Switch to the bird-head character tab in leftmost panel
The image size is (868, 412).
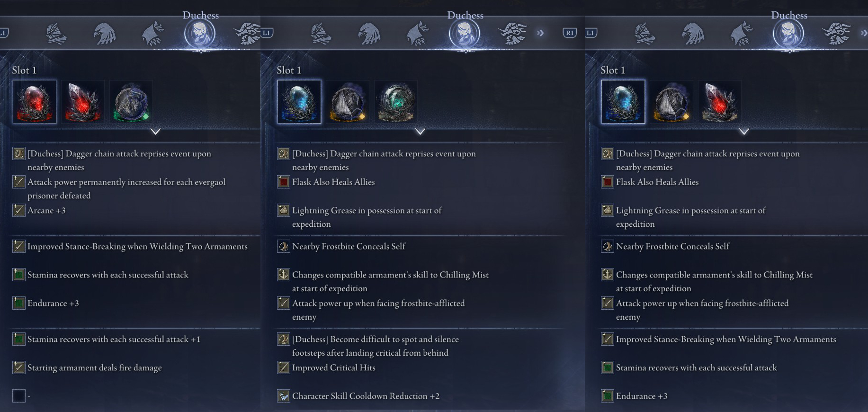[x=104, y=34]
